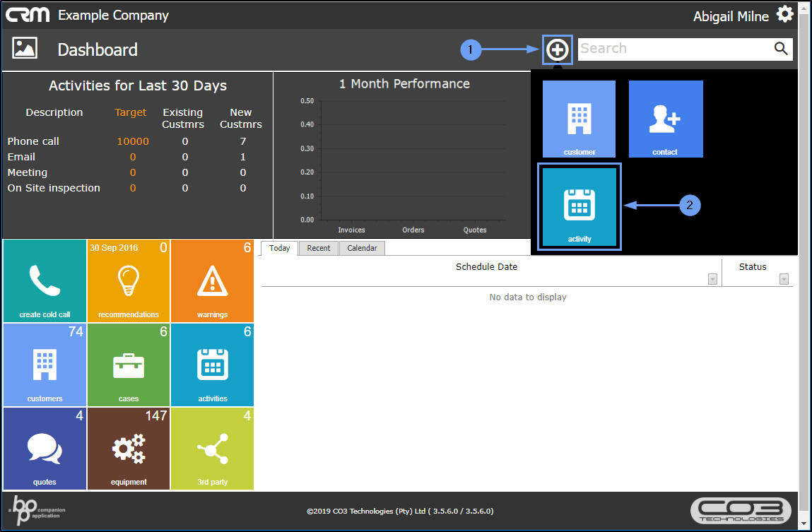Image resolution: width=812 pixels, height=532 pixels.
Task: Open the warnings tile
Action: 212,280
